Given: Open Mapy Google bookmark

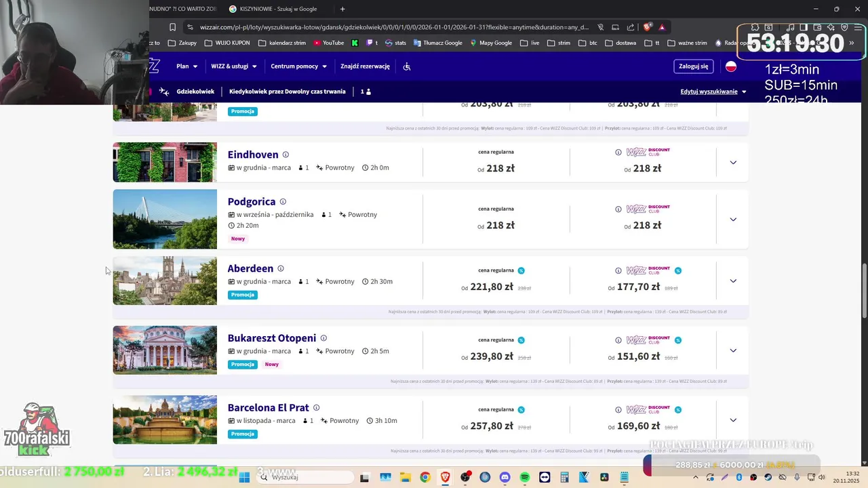Looking at the screenshot, I should (x=490, y=43).
